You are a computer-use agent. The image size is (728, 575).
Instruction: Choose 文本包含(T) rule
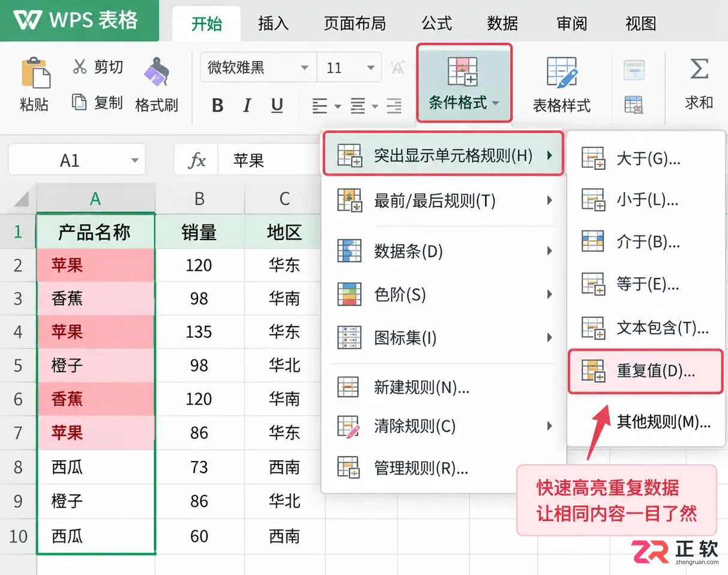645,328
